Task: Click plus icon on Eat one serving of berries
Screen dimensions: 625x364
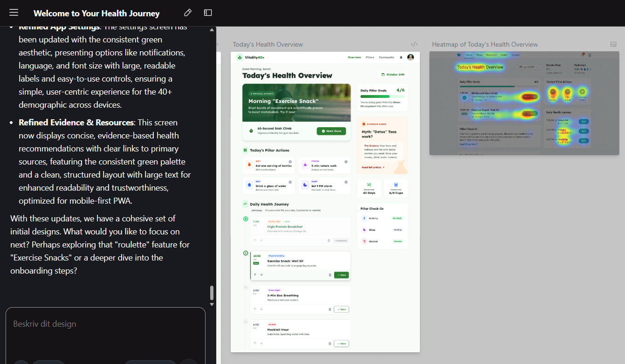Action: 290,162
